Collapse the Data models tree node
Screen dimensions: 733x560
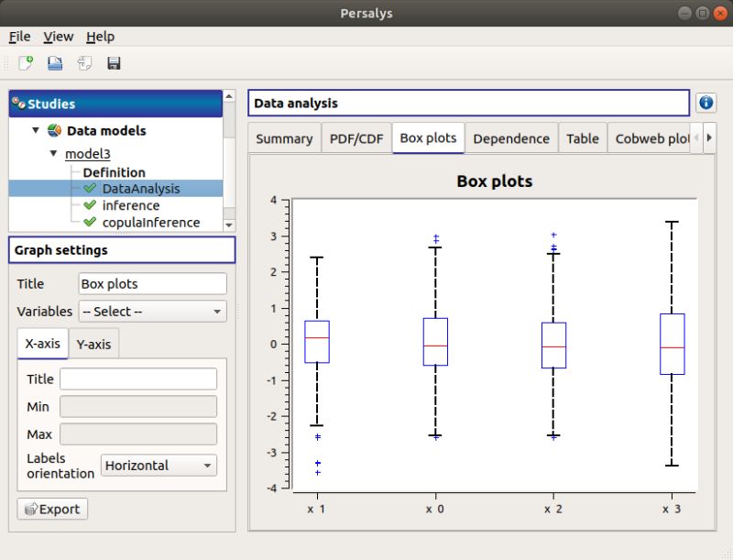point(34,130)
